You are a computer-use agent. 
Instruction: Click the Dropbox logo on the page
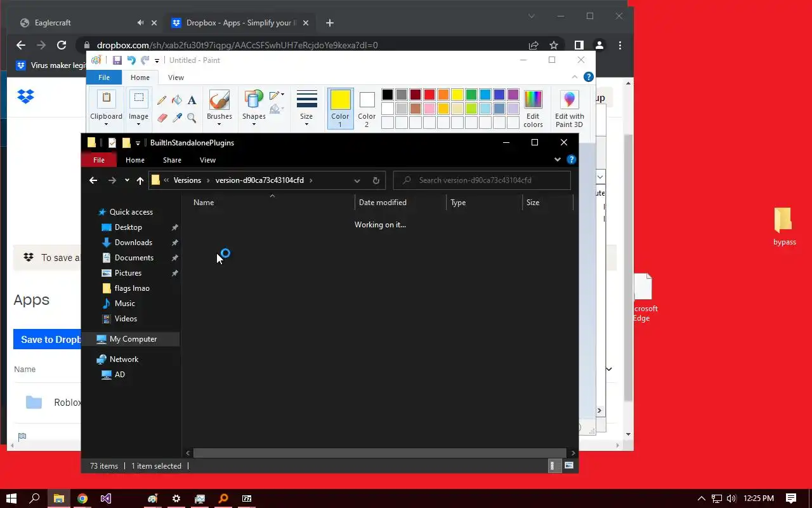[25, 96]
